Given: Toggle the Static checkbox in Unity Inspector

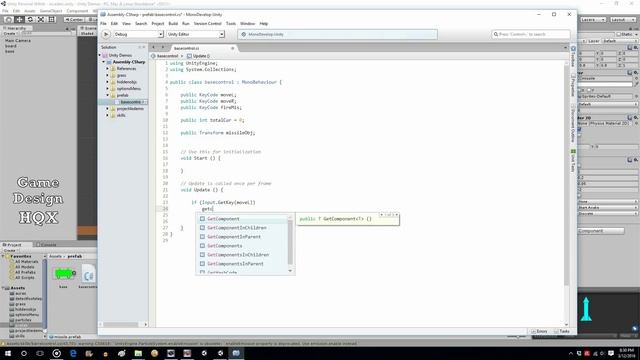Looking at the screenshot, I should 619,34.
